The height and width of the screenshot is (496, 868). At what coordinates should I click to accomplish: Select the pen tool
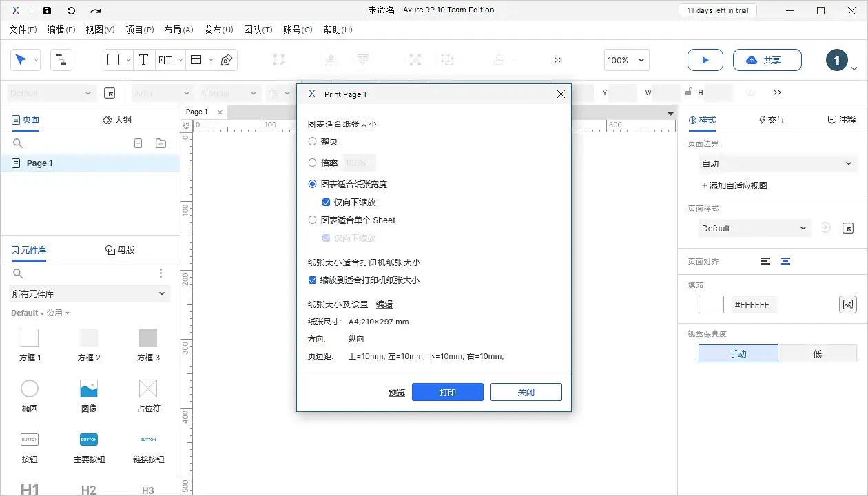(225, 60)
